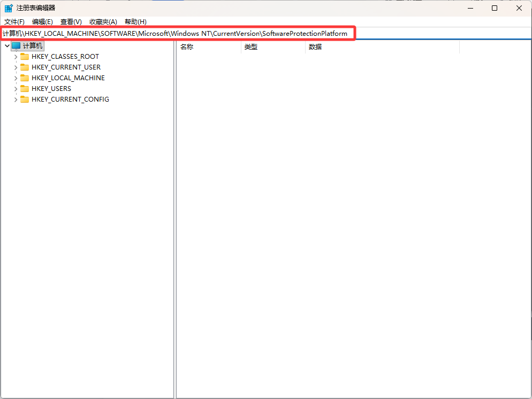
Task: Click the HKEY_LOCAL_MACHINE folder icon
Action: point(25,78)
